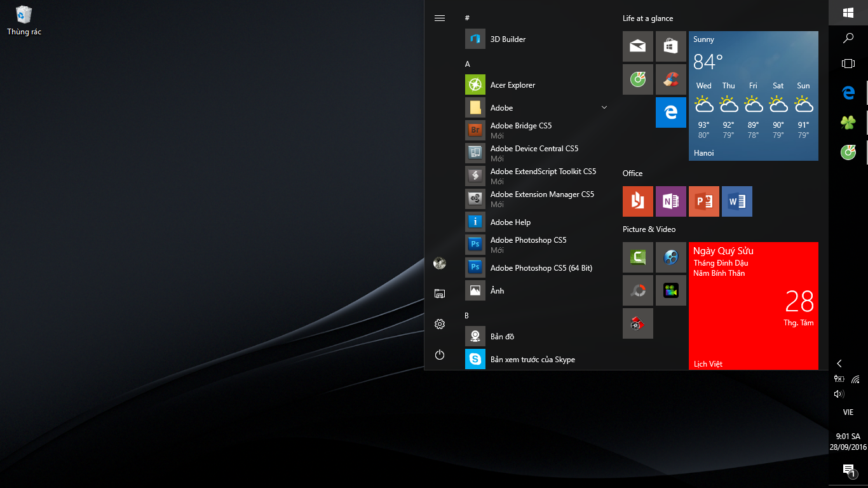This screenshot has height=488, width=868.
Task: Launch the OneNote tile
Action: tap(671, 201)
